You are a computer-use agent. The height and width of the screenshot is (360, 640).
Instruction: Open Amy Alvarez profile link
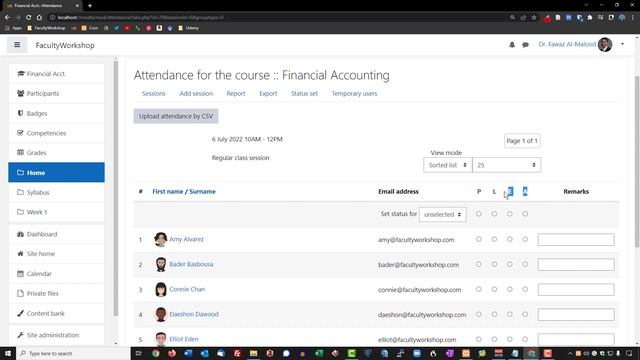pos(186,239)
